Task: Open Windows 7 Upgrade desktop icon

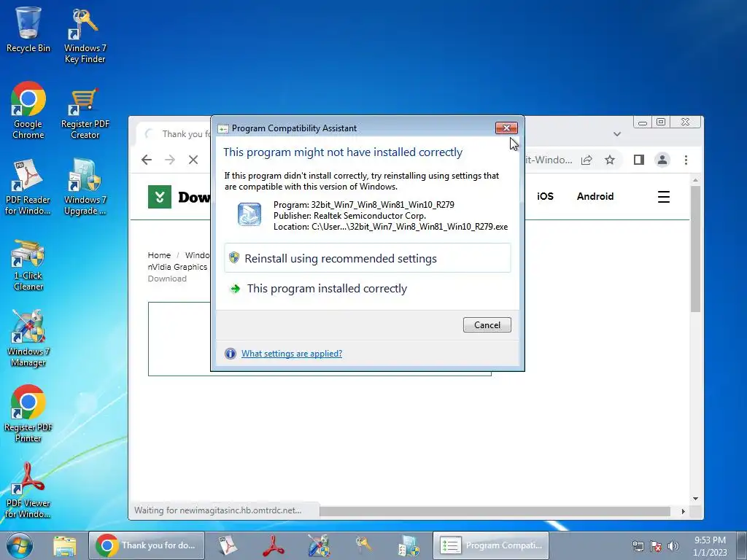Action: tap(85, 187)
